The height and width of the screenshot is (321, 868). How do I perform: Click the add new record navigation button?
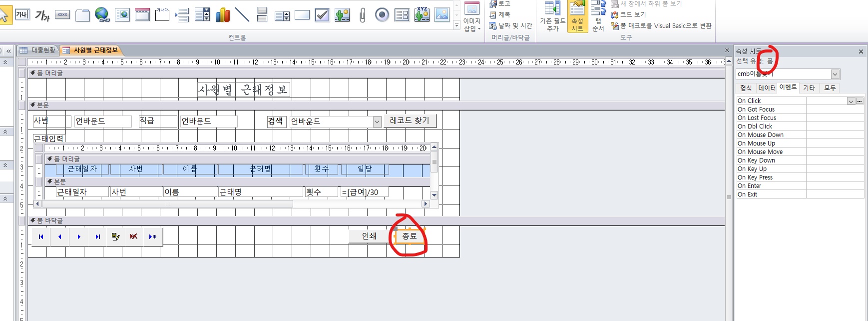(x=153, y=236)
